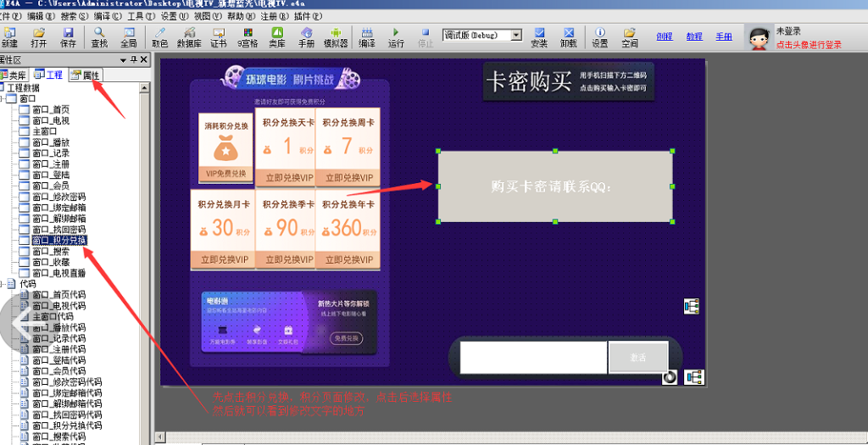The width and height of the screenshot is (868, 445).
Task: Select 窗口_电视直播 in the project tree
Action: pyautogui.click(x=58, y=273)
